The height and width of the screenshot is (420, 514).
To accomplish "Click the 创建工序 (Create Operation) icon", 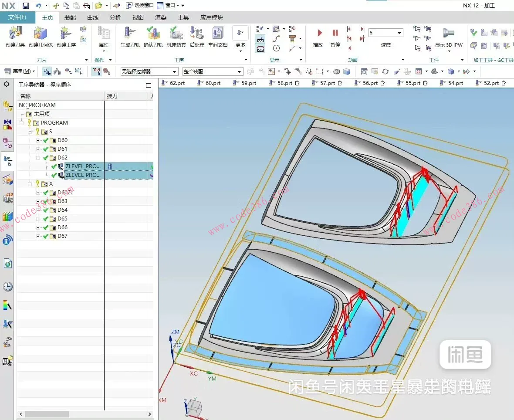I will pyautogui.click(x=66, y=34).
